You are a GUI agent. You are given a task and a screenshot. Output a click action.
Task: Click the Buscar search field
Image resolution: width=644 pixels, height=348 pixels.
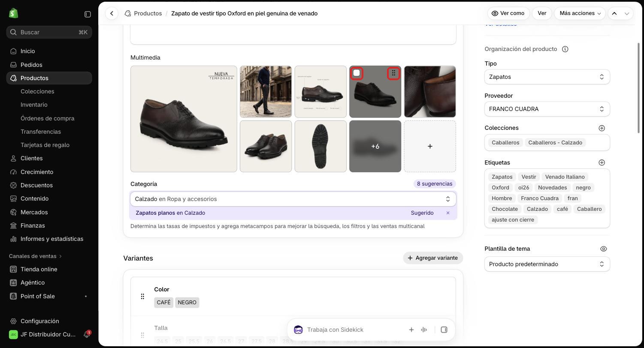tap(49, 32)
